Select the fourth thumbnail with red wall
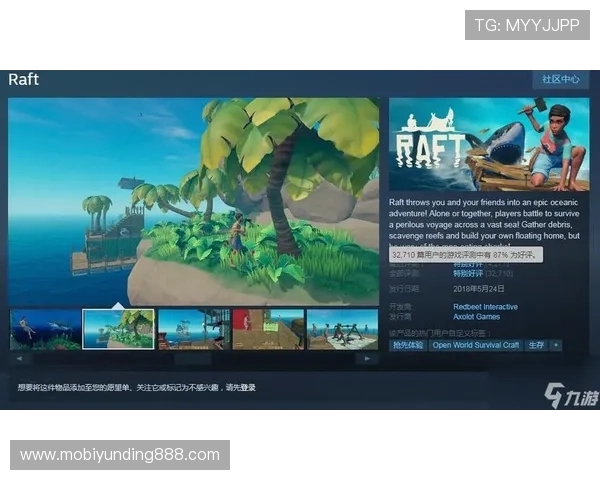The image size is (600, 480). 268,329
